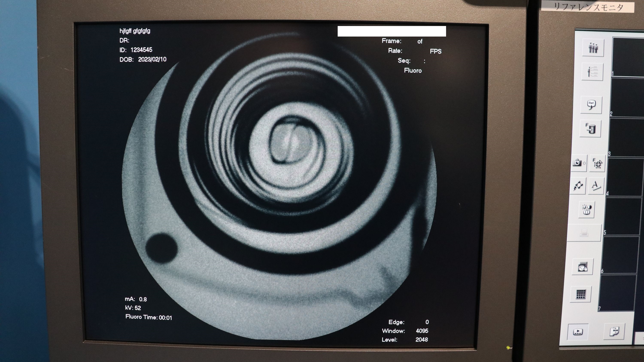This screenshot has width=644, height=362.
Task: Click the swap images transfer icon
Action: pyautogui.click(x=614, y=331)
